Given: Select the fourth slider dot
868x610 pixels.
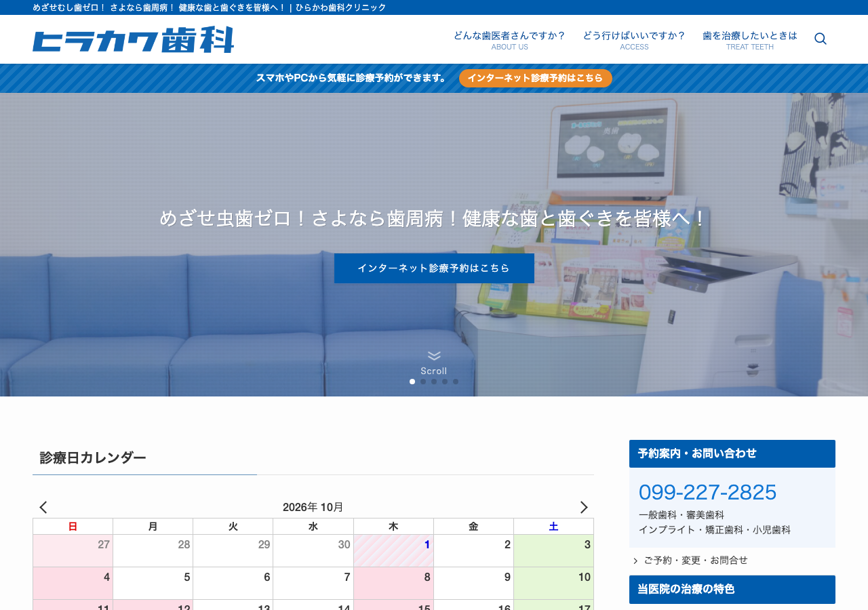Looking at the screenshot, I should [x=445, y=382].
